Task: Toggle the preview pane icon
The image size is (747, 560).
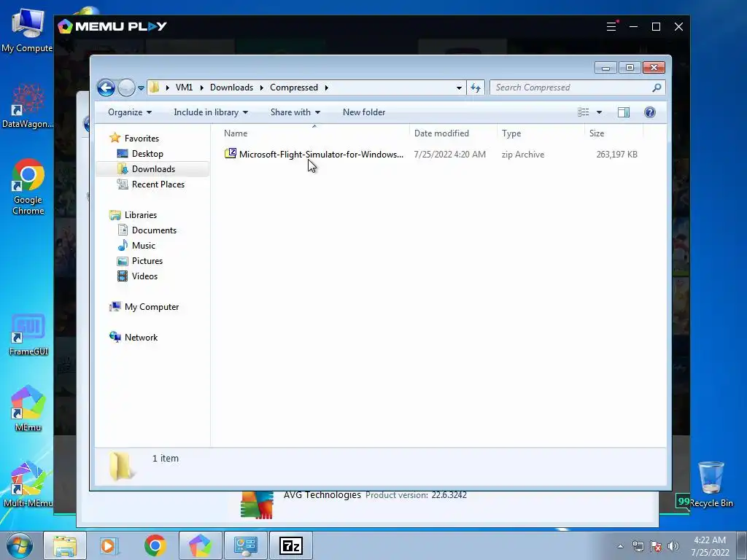Action: click(624, 112)
